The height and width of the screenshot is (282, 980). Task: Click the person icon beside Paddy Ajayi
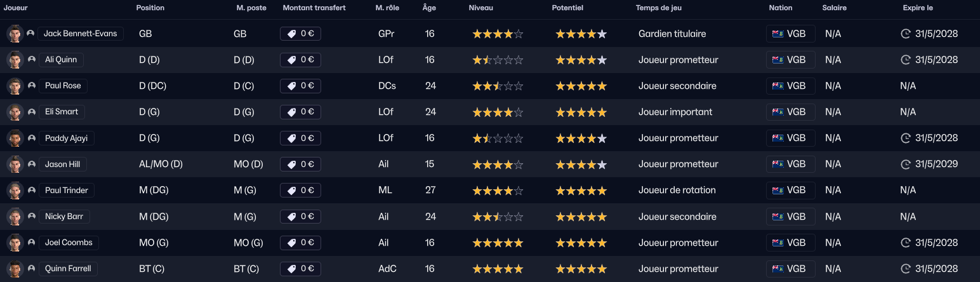coord(30,138)
